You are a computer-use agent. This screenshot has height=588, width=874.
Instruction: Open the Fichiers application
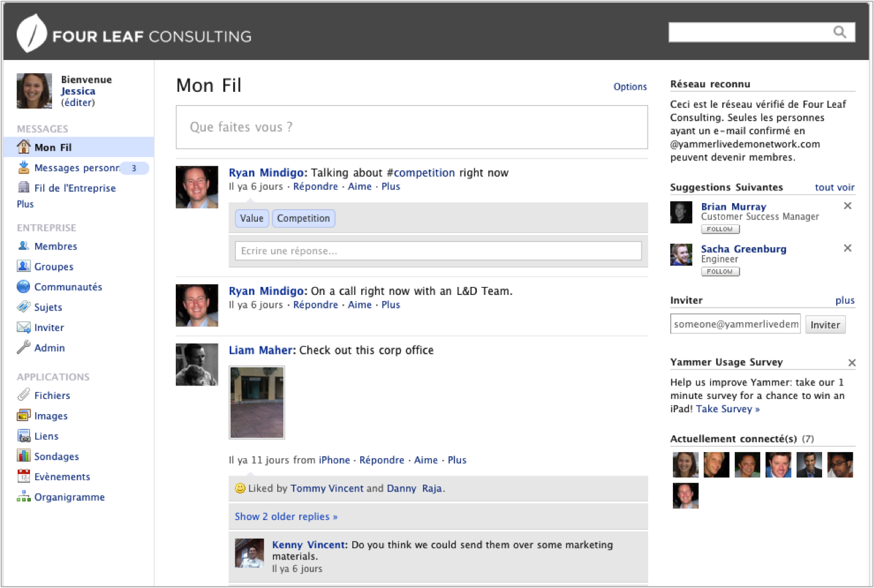pos(52,395)
